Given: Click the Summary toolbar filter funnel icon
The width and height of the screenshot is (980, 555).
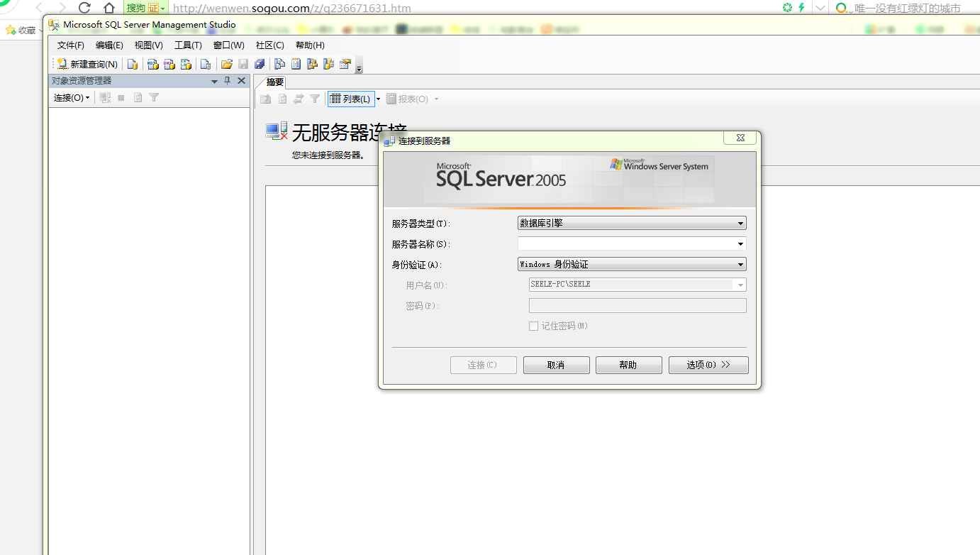Looking at the screenshot, I should pos(315,99).
